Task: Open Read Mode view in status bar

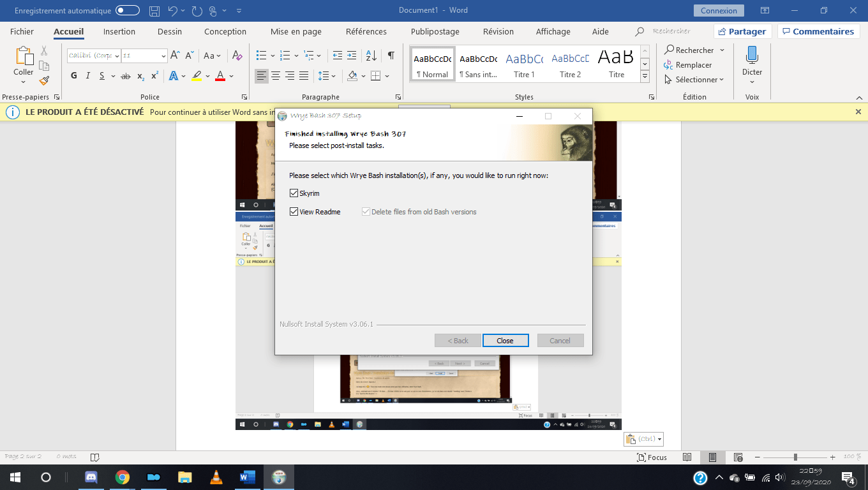Action: point(687,457)
